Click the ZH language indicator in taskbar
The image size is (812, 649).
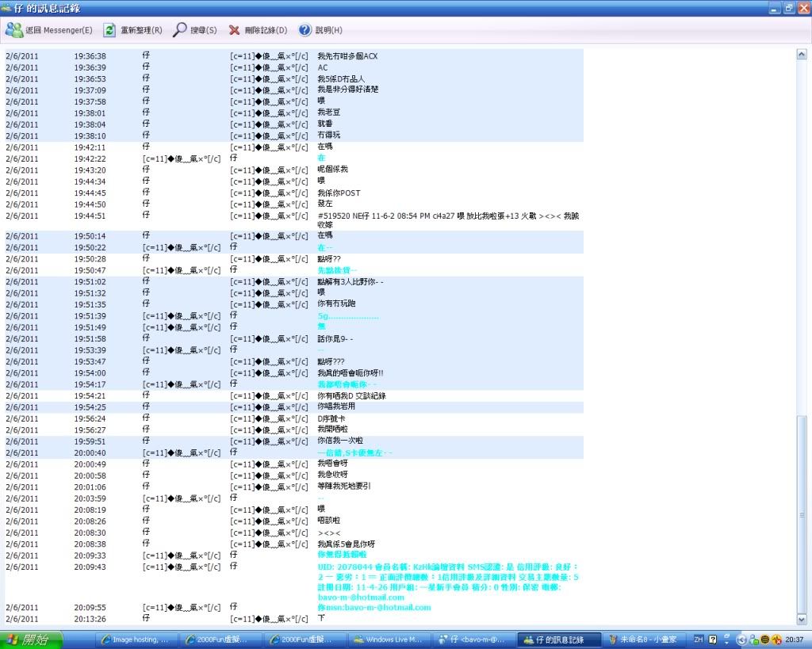click(699, 639)
